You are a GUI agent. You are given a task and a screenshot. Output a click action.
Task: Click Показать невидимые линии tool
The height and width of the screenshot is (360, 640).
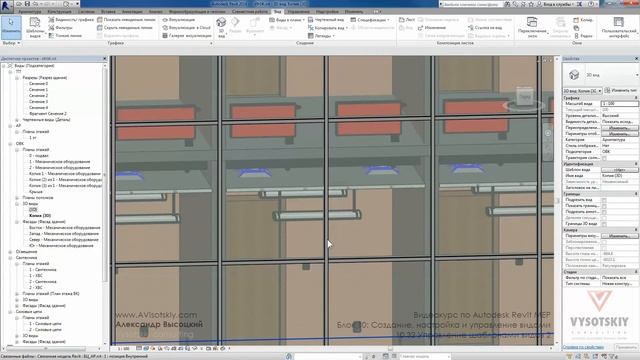tap(126, 20)
